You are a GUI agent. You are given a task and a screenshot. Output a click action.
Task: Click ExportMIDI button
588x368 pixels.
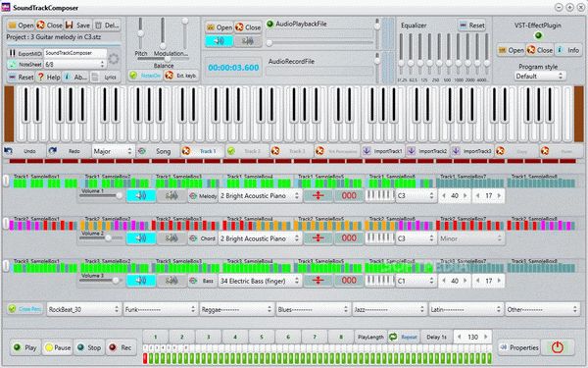click(24, 53)
